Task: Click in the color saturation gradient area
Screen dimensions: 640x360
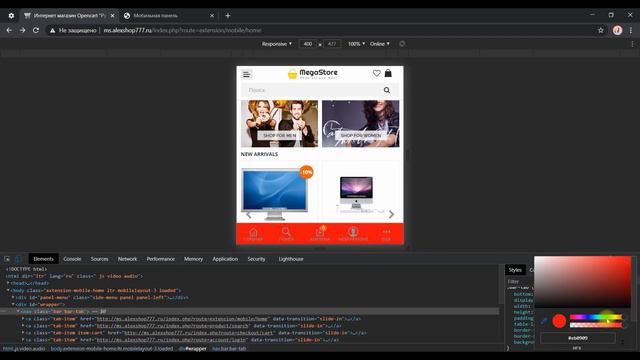Action: point(583,282)
